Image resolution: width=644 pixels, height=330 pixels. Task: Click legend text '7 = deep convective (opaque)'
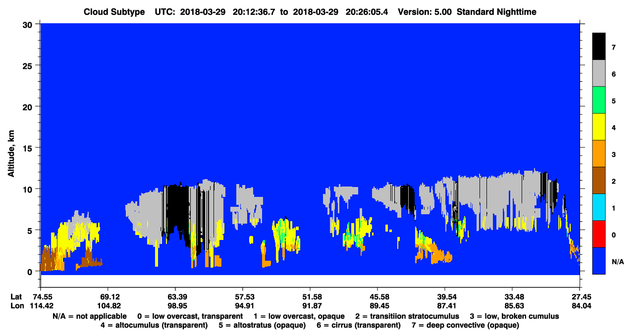466,325
